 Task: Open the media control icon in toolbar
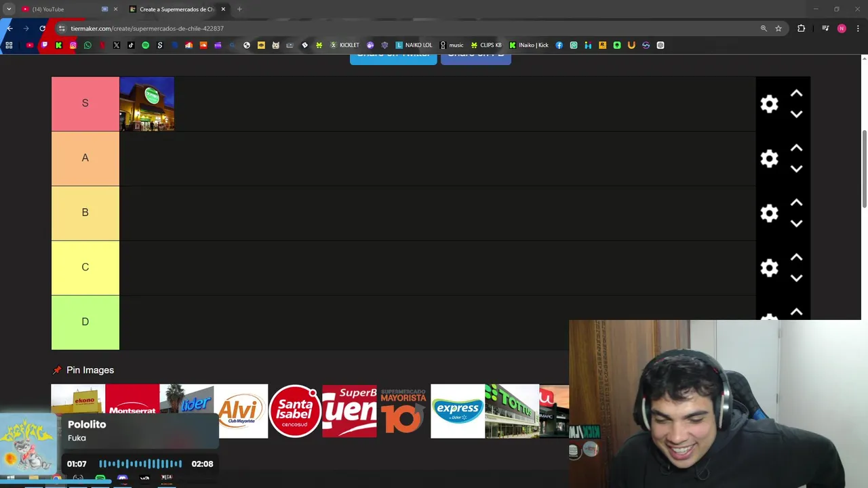click(x=825, y=28)
